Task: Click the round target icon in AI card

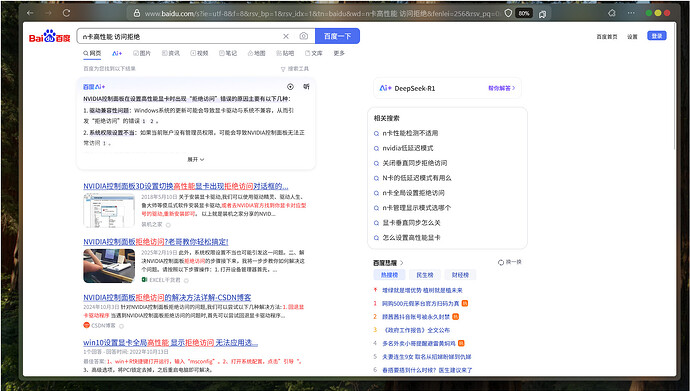Action: (x=290, y=87)
